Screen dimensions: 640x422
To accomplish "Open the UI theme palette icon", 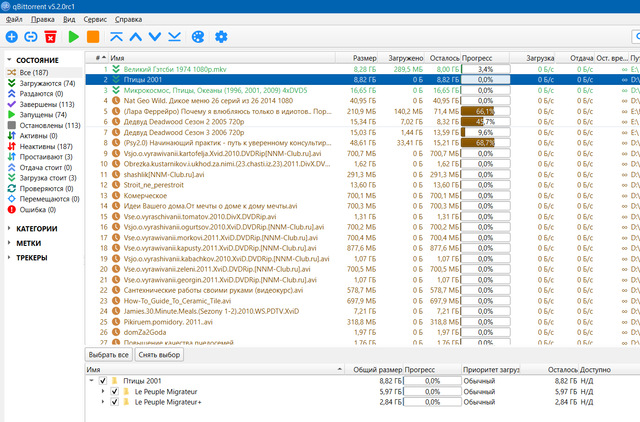I will pyautogui.click(x=198, y=37).
